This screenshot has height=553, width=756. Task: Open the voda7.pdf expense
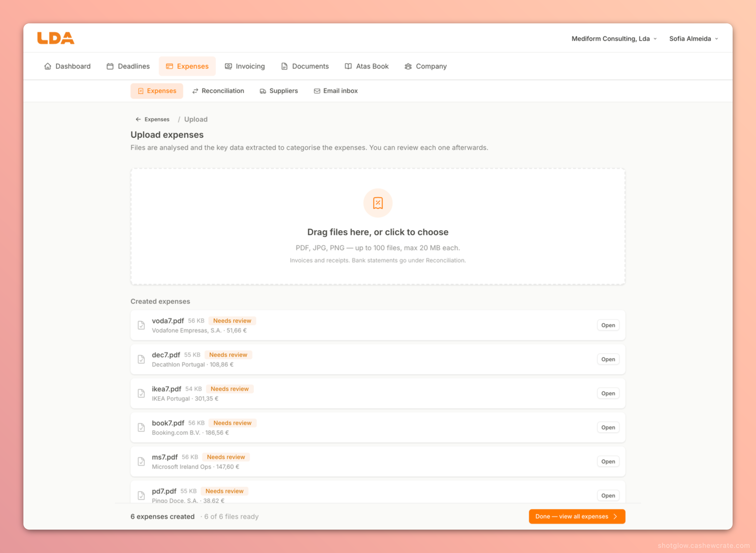[608, 325]
